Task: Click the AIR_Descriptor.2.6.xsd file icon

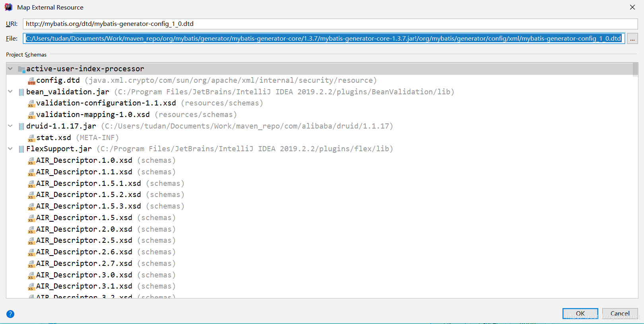Action: pyautogui.click(x=31, y=252)
